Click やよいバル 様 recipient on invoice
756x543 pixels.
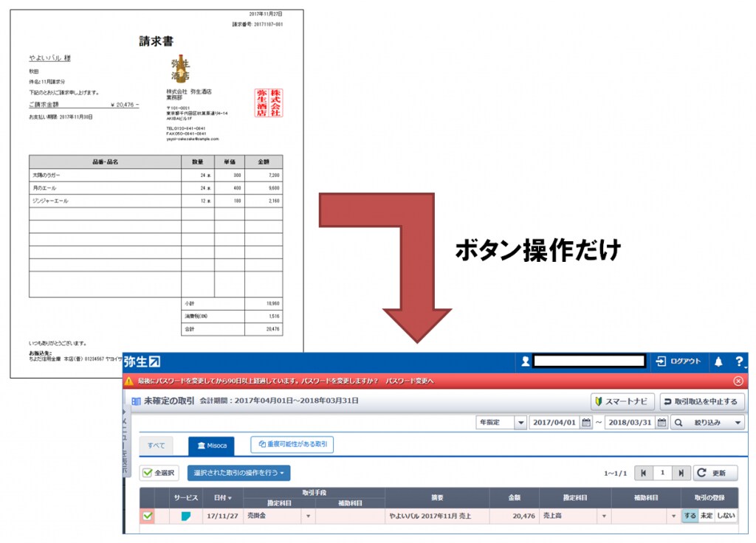click(49, 58)
